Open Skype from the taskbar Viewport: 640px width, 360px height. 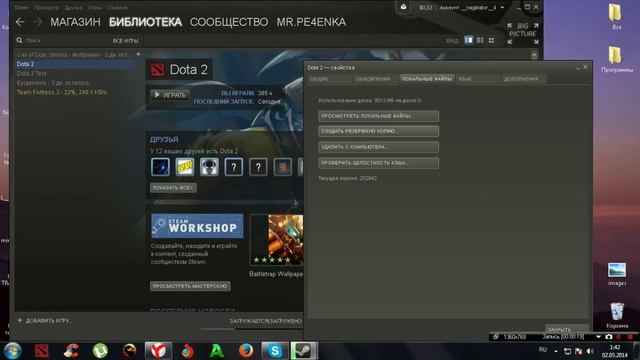pos(275,351)
